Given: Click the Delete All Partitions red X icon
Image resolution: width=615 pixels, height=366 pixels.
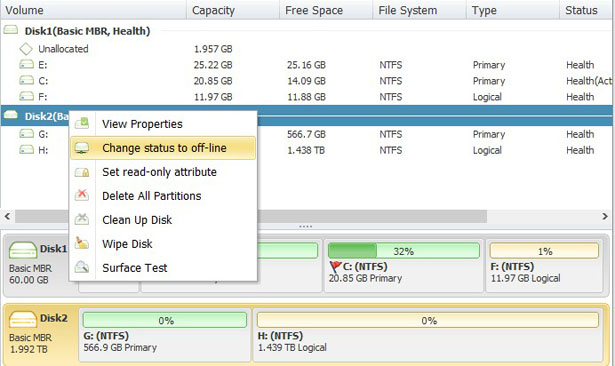Looking at the screenshot, I should click(x=82, y=195).
